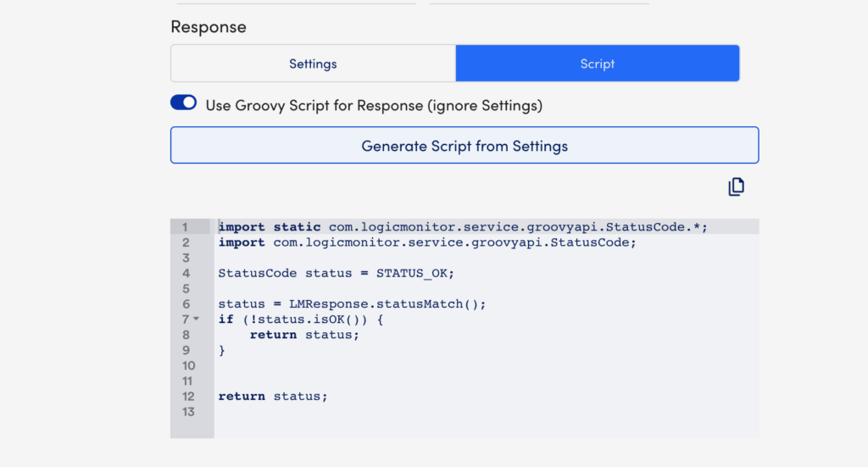Click Generate Script from Settings button
Viewport: 868px width, 467px height.
[465, 146]
